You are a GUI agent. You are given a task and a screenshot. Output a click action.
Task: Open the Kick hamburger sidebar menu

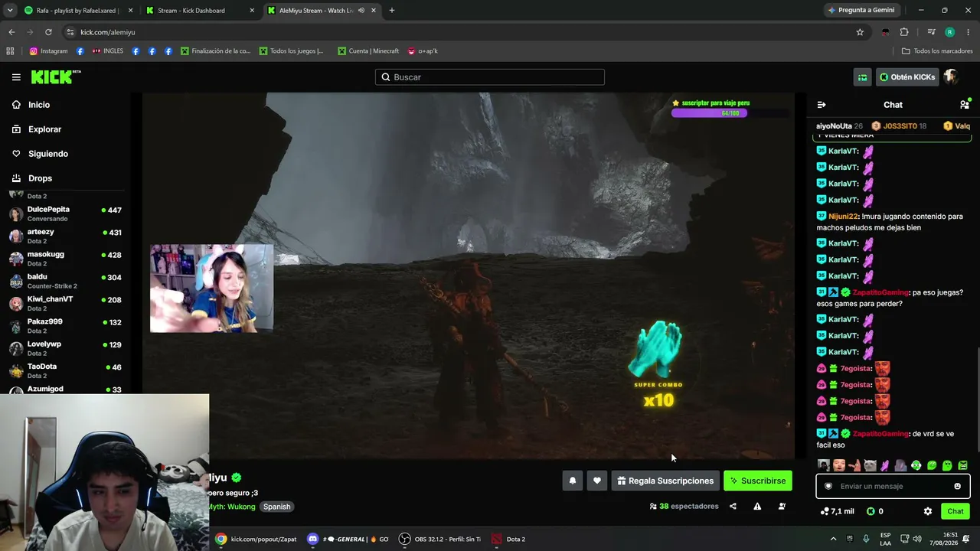(16, 77)
